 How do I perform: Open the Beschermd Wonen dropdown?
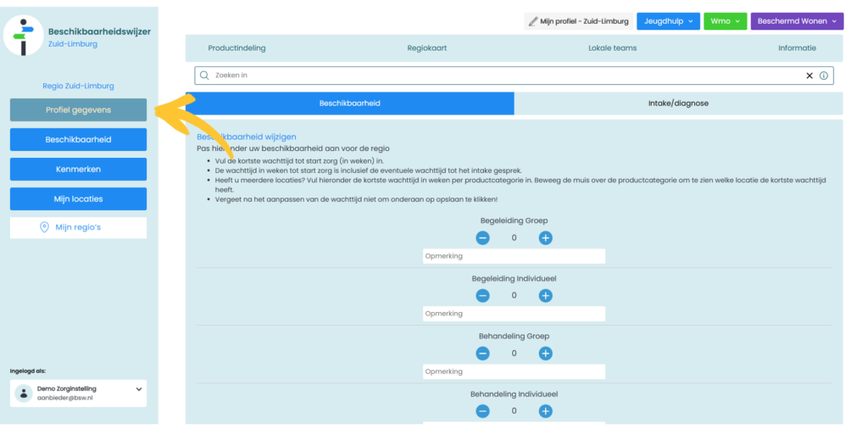coord(797,21)
